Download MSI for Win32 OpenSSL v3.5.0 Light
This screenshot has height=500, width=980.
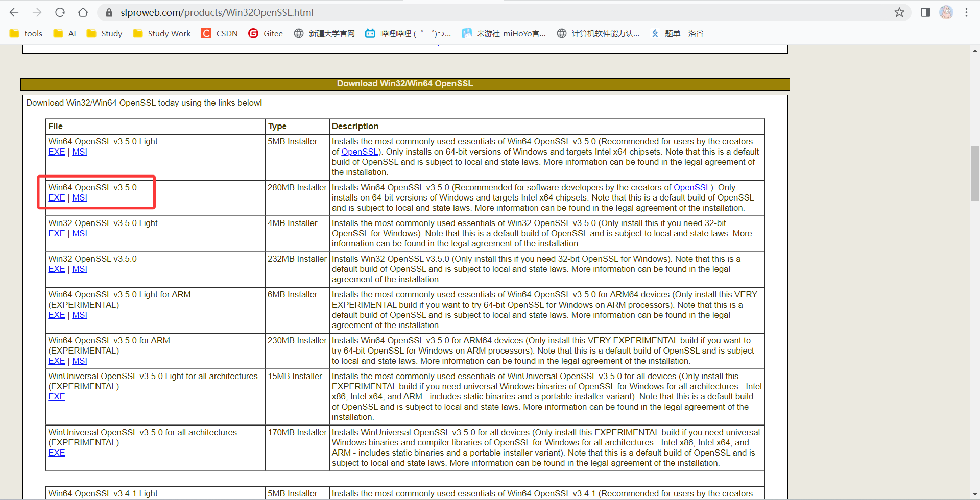point(80,233)
